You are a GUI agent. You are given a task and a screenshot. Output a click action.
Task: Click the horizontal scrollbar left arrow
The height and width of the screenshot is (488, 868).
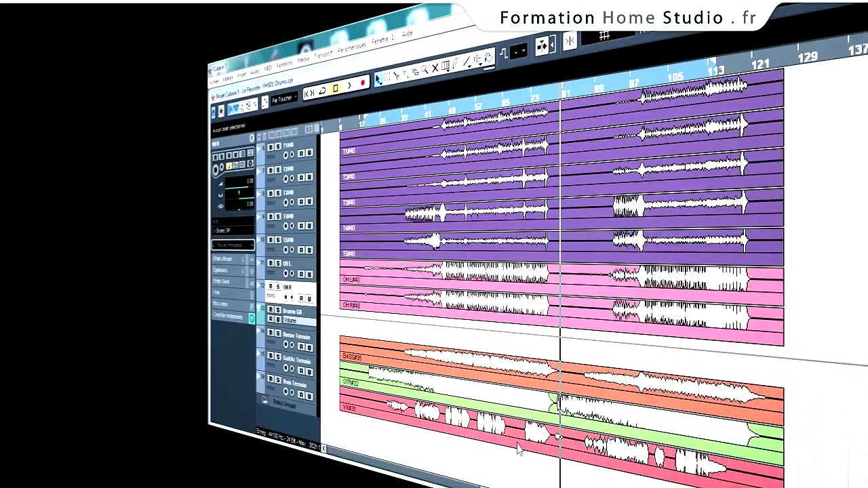[324, 448]
